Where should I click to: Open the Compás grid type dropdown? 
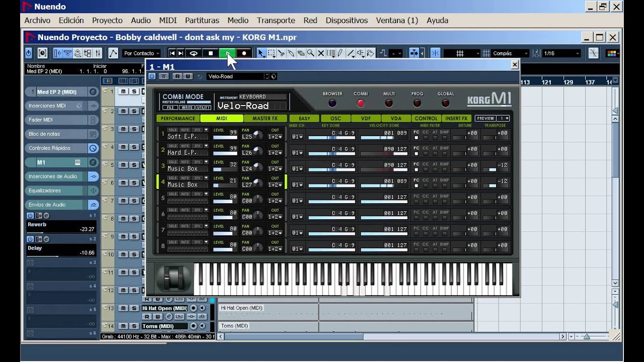pos(511,53)
